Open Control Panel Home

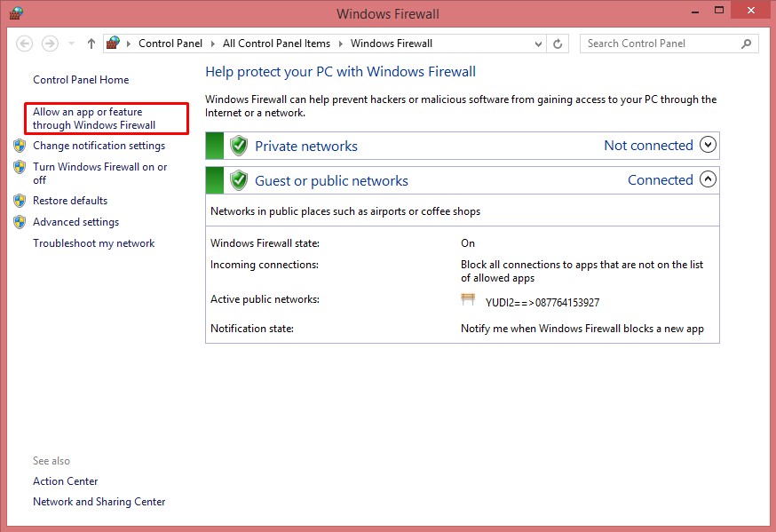point(81,80)
